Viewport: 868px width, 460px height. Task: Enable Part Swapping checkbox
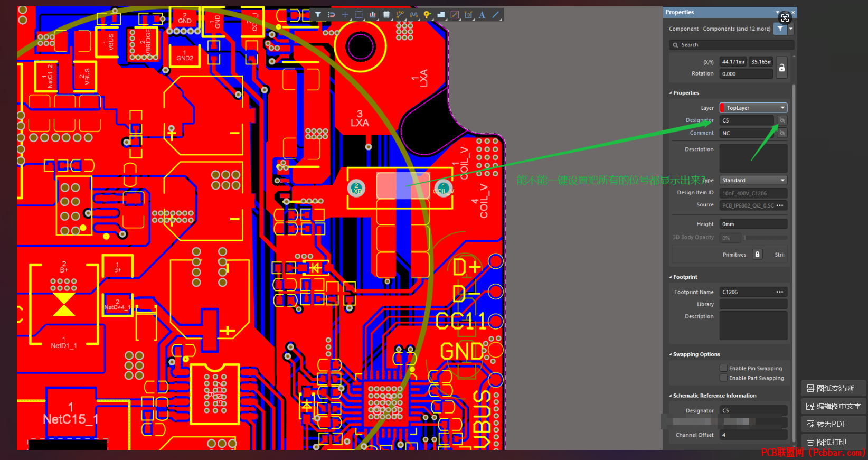pos(723,378)
